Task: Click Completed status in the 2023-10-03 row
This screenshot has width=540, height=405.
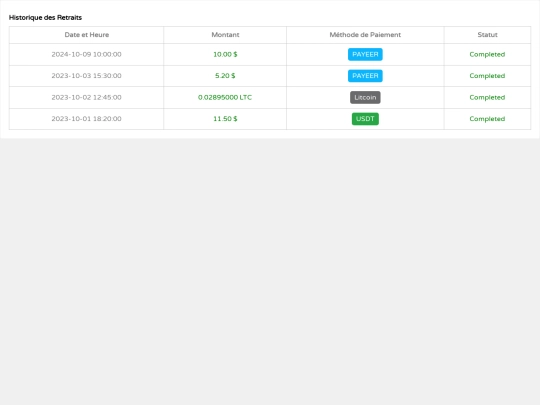Action: click(487, 76)
